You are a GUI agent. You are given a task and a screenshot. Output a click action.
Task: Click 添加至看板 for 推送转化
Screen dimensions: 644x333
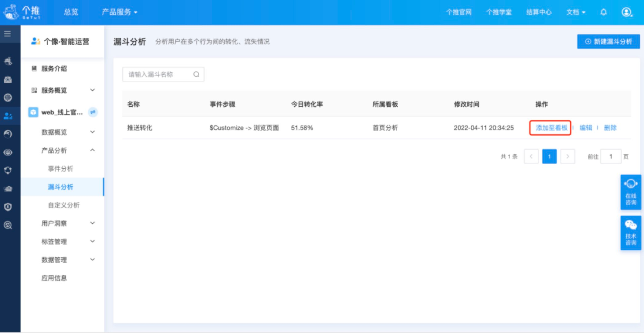point(551,128)
